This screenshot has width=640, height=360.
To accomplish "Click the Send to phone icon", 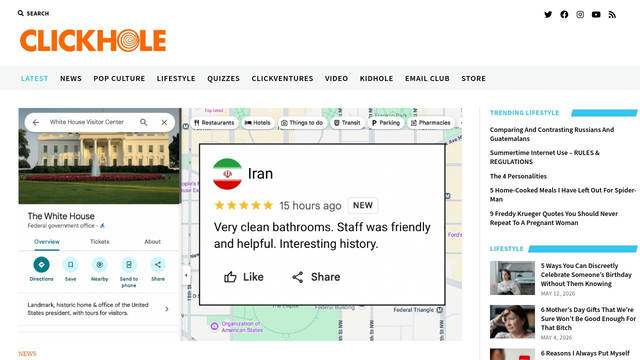I will tap(129, 265).
